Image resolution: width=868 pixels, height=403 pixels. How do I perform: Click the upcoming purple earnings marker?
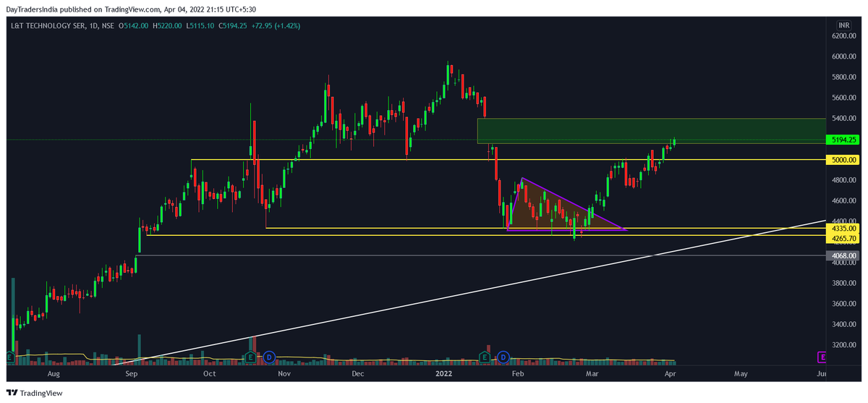tap(822, 357)
